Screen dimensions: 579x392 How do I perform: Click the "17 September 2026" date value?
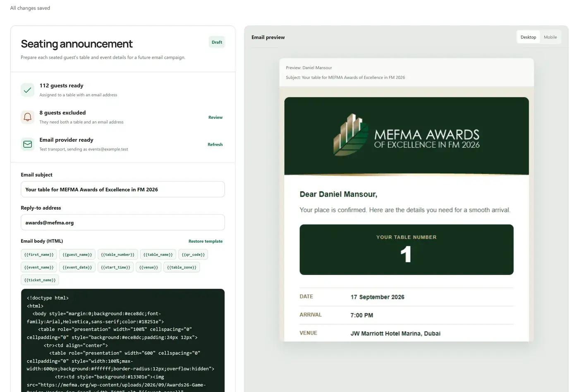(378, 297)
